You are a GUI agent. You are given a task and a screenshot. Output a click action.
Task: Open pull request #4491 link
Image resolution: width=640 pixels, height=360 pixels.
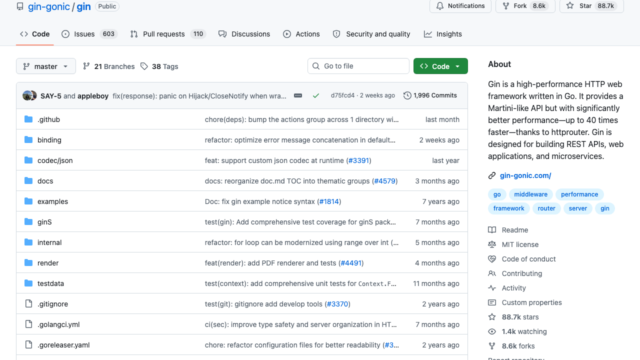pos(351,263)
